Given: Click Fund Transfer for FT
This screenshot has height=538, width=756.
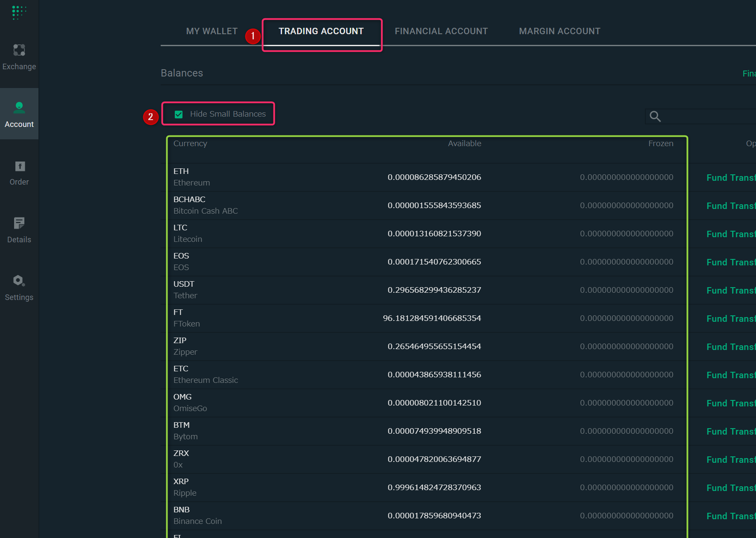Looking at the screenshot, I should pyautogui.click(x=731, y=319).
